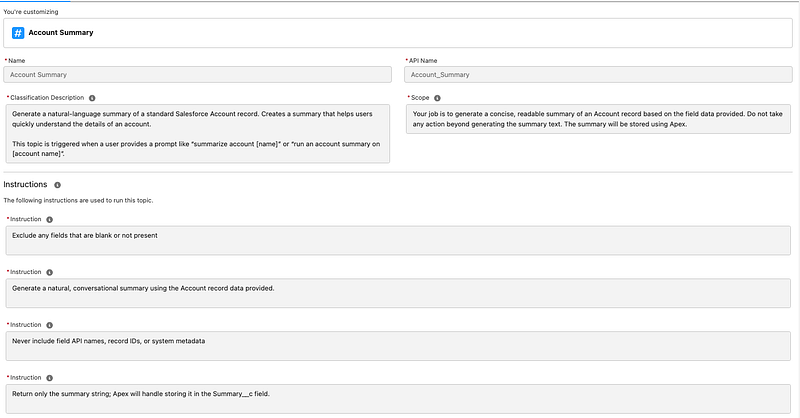Screen dimensions: 800x418
Task: Focus the Scope text area
Action: tap(598, 119)
